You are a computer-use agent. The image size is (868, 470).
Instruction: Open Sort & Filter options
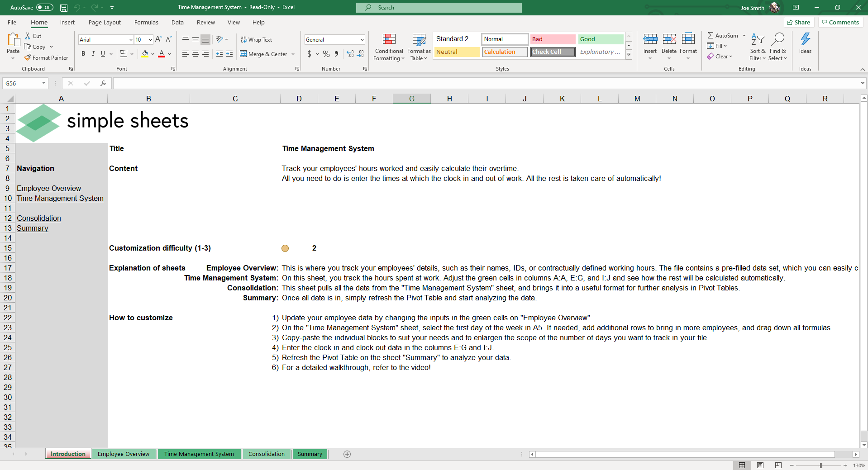coord(758,47)
